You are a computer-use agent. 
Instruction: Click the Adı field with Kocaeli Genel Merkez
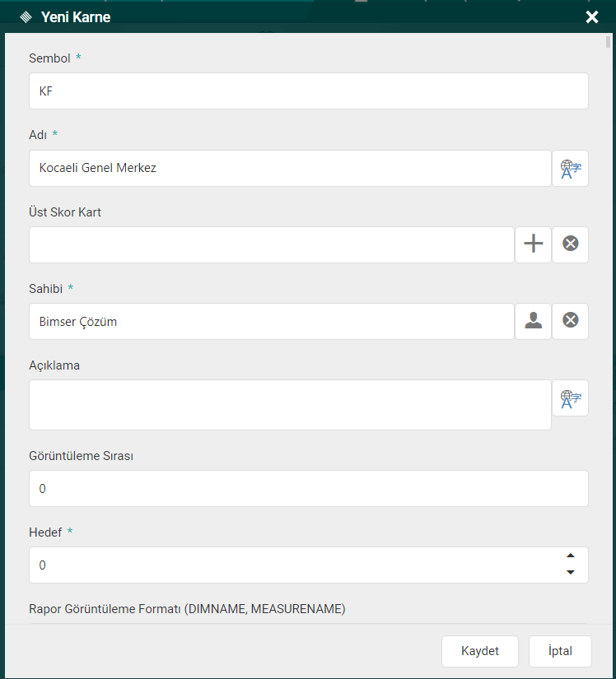tap(290, 168)
